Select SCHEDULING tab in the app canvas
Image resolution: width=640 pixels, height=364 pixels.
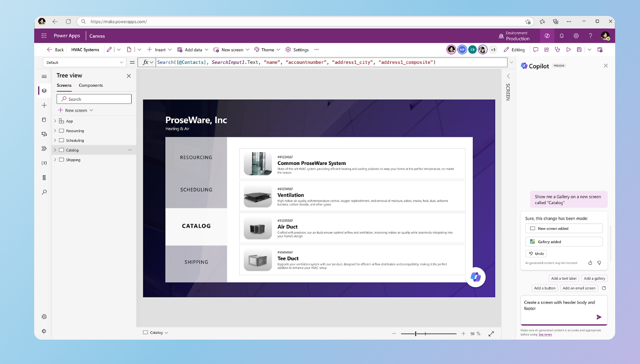[196, 190]
